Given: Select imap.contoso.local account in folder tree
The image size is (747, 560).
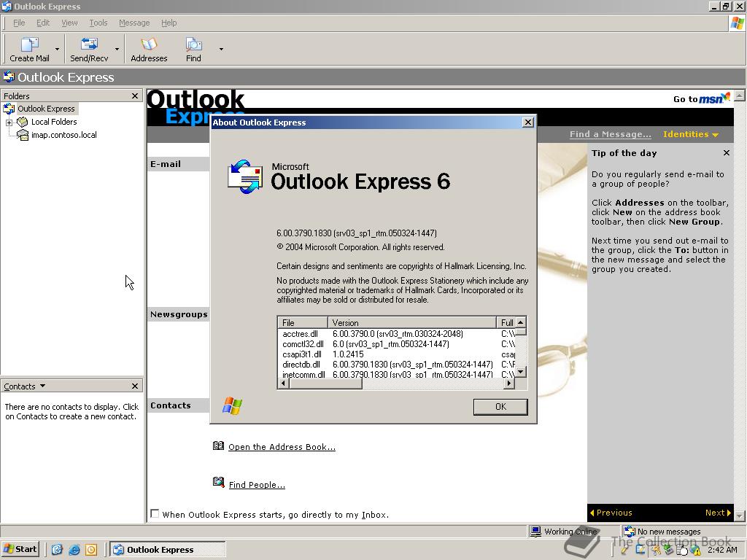Looking at the screenshot, I should pos(64,135).
